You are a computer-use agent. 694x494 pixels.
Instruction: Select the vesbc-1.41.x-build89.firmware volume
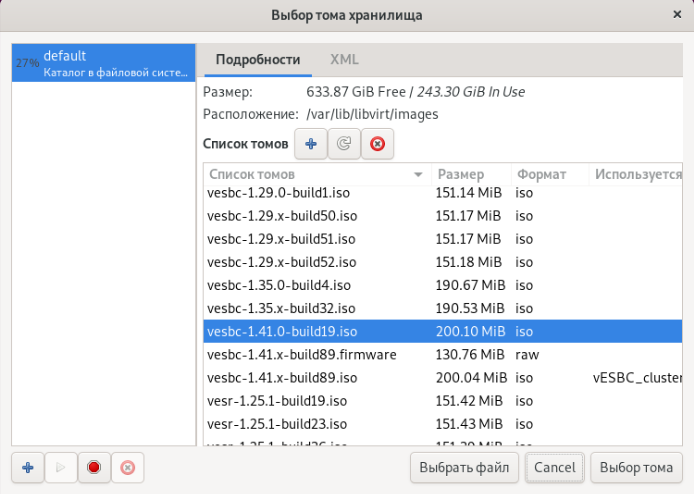[302, 355]
